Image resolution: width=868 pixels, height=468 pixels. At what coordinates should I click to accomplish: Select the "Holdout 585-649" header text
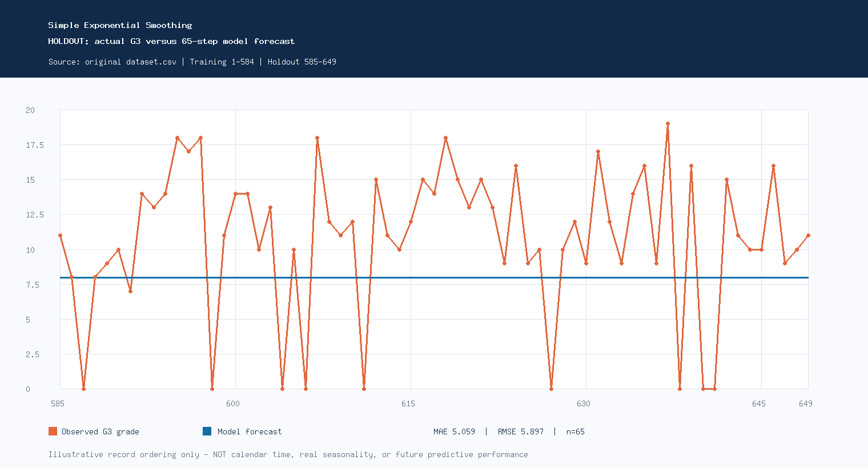click(302, 62)
